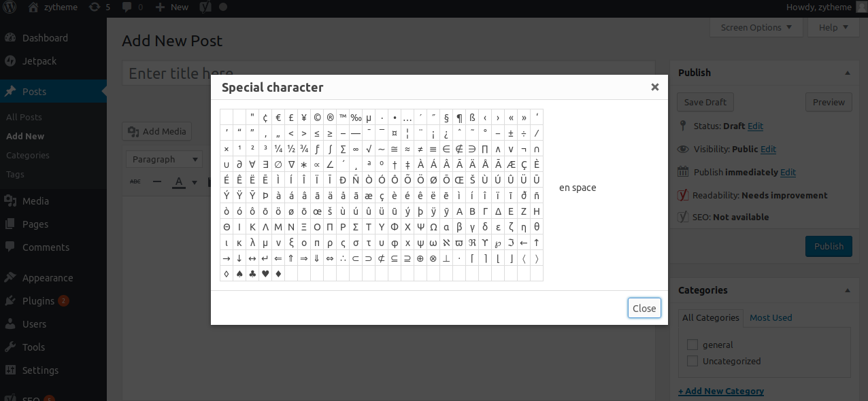Insert the registered trademark symbol
The width and height of the screenshot is (868, 401).
pyautogui.click(x=330, y=118)
